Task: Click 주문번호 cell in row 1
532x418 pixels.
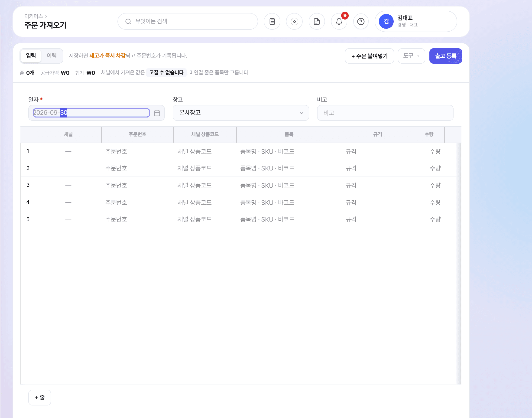Action: (x=137, y=151)
